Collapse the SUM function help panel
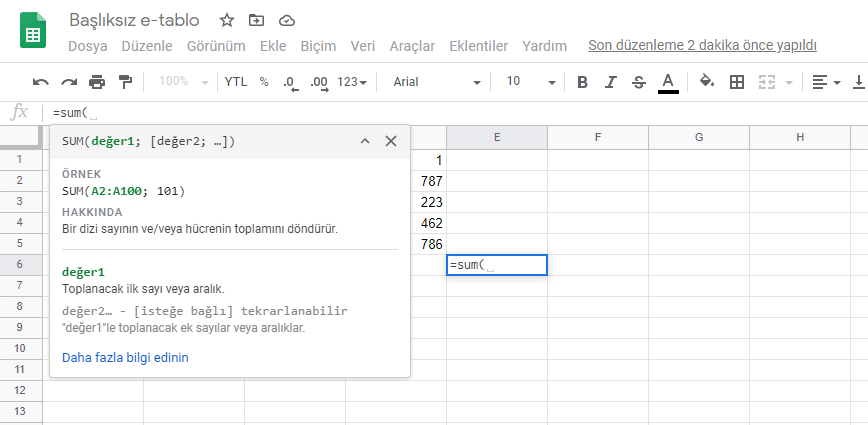Image resolution: width=868 pixels, height=425 pixels. point(365,142)
